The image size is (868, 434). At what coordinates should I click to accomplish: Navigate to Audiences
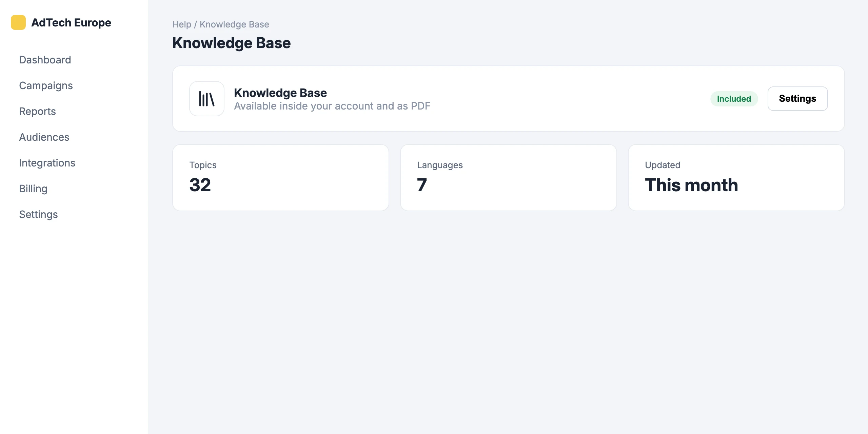click(x=44, y=137)
